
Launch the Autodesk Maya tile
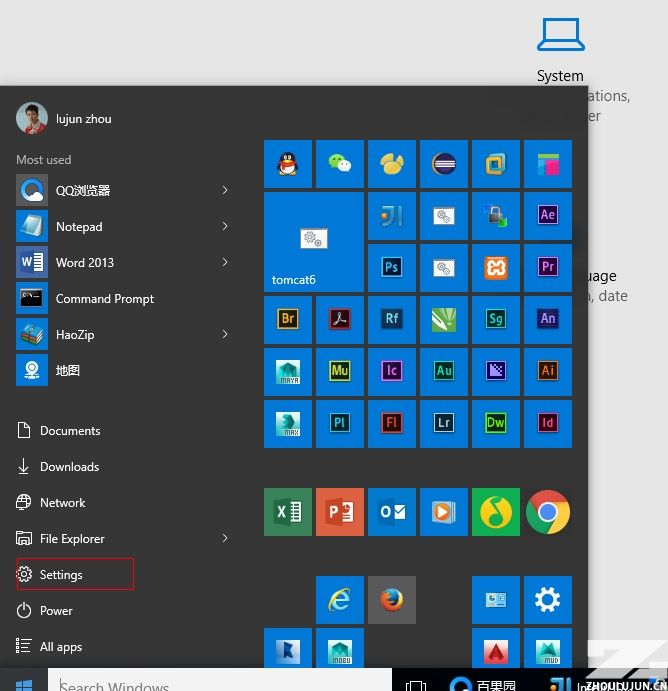coord(288,372)
